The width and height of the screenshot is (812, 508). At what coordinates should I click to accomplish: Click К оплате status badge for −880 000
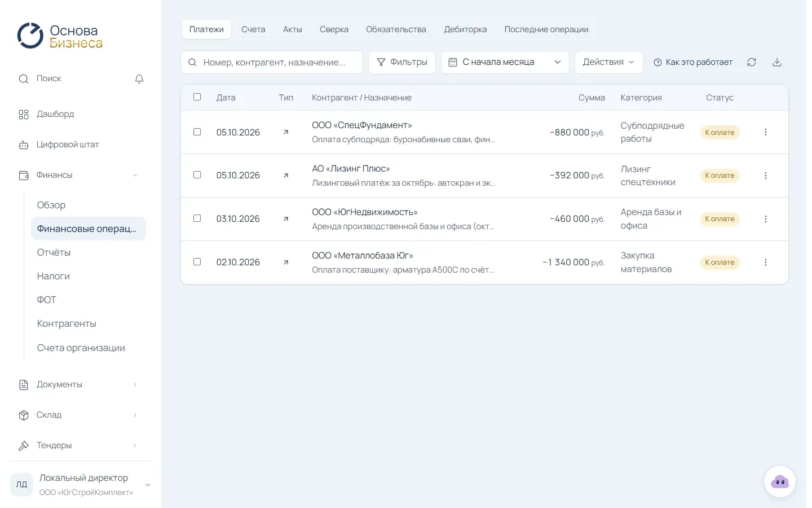tap(720, 133)
